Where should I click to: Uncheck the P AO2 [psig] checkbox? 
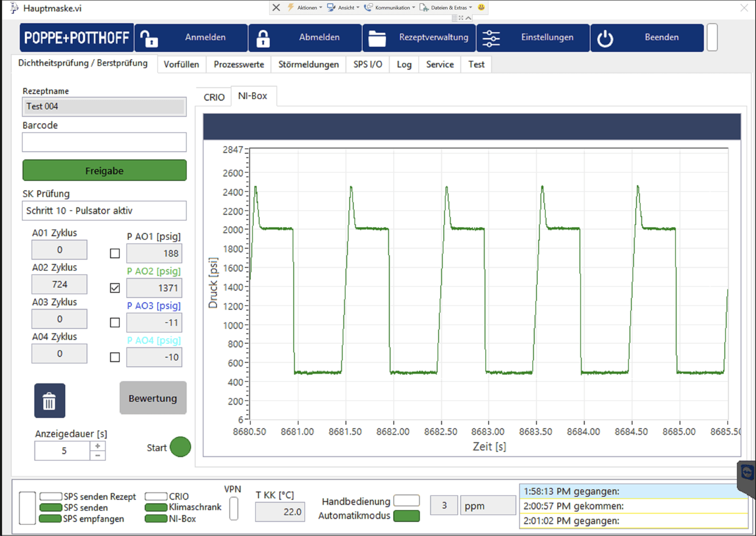pos(114,287)
